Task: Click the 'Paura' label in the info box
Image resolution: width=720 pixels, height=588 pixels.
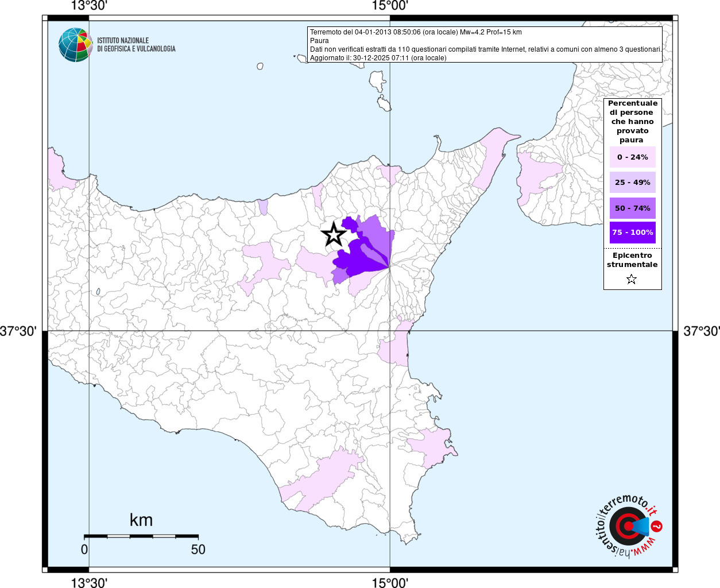Action: [x=319, y=41]
